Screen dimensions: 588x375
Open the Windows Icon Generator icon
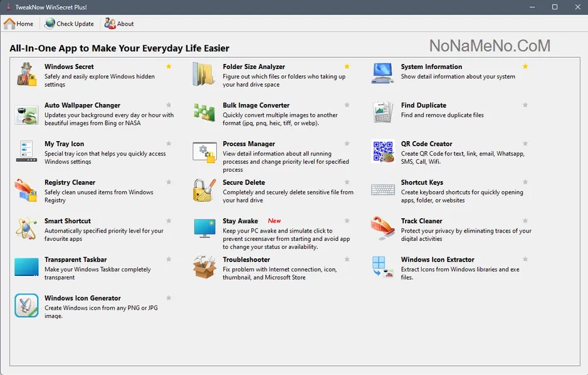(x=26, y=306)
